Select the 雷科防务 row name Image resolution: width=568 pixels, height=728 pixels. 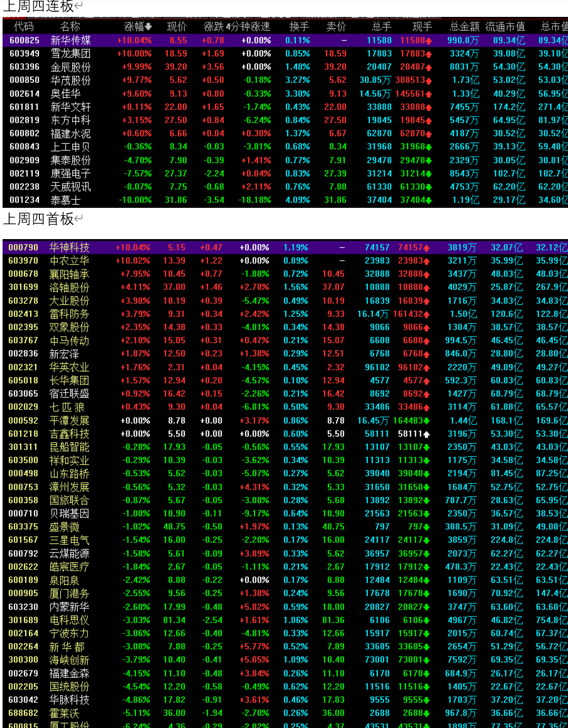[x=69, y=314]
